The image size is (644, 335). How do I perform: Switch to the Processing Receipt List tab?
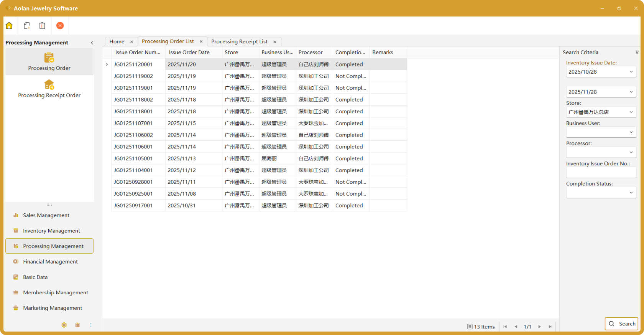point(239,41)
